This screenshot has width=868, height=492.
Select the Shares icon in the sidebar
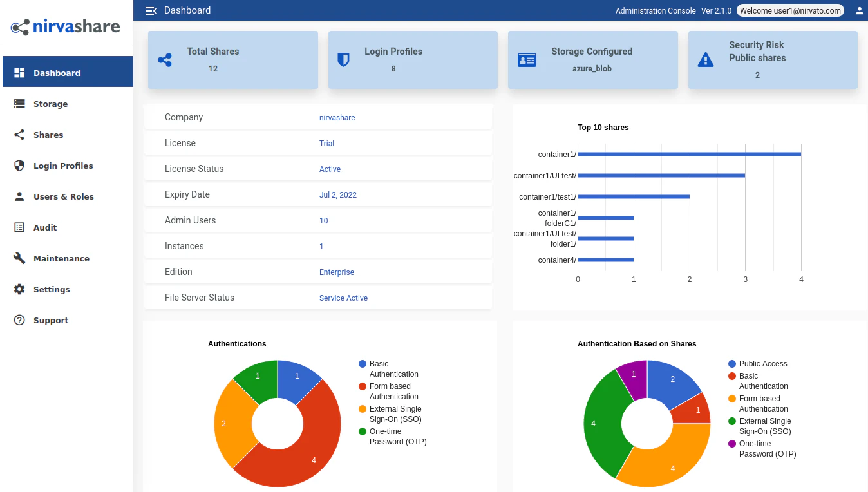point(20,135)
